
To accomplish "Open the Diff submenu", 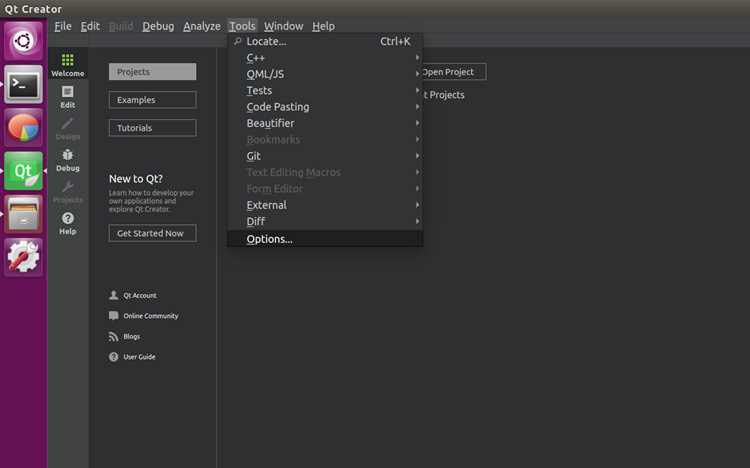I will 325,221.
